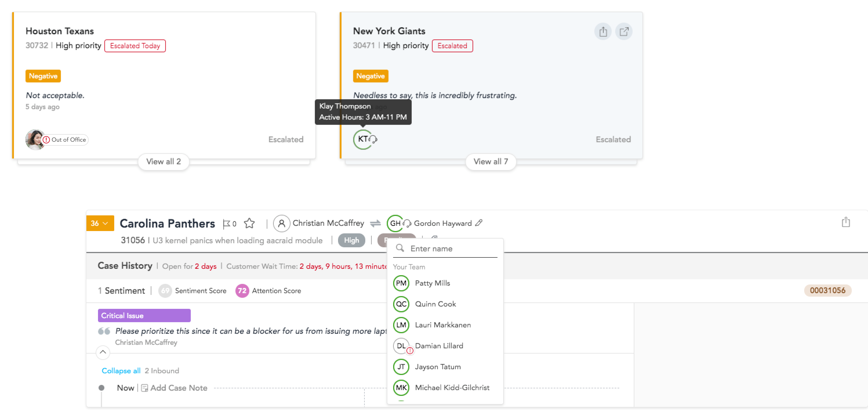Screen dimensions: 868x411
Task: Click the Houston Texans card title
Action: [x=60, y=31]
